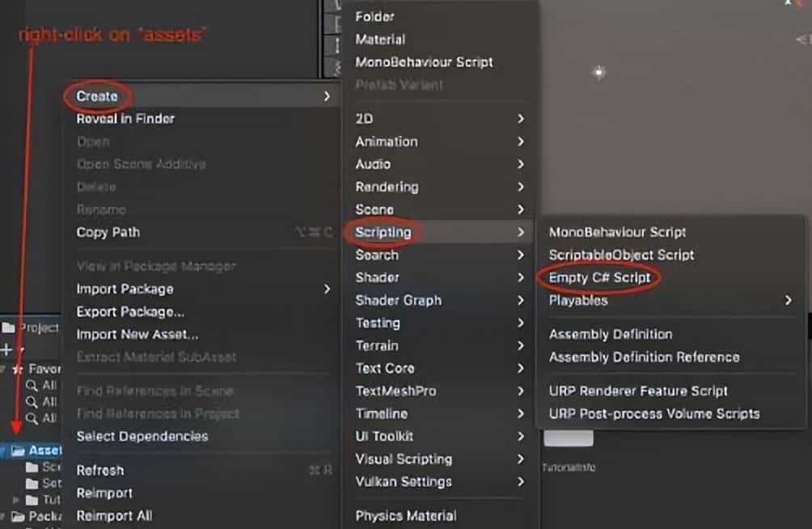Select ScriptableObject Script
Image resolution: width=812 pixels, height=529 pixels.
(x=621, y=255)
